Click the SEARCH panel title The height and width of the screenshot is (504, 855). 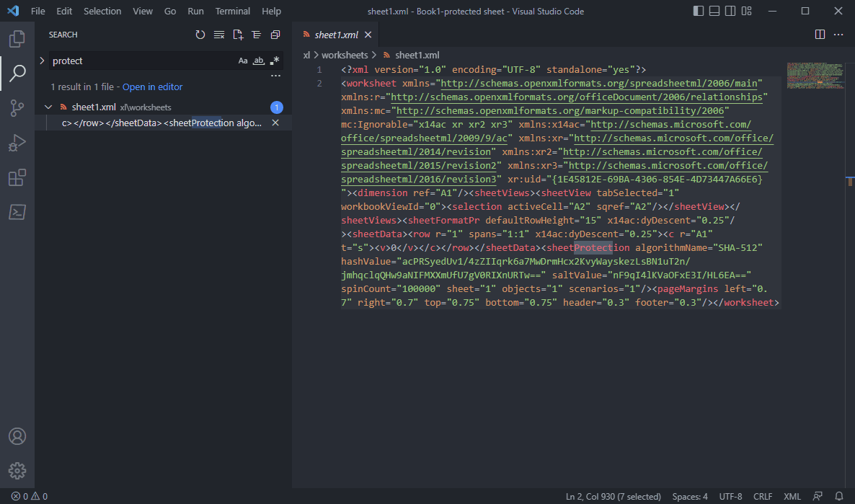point(63,35)
